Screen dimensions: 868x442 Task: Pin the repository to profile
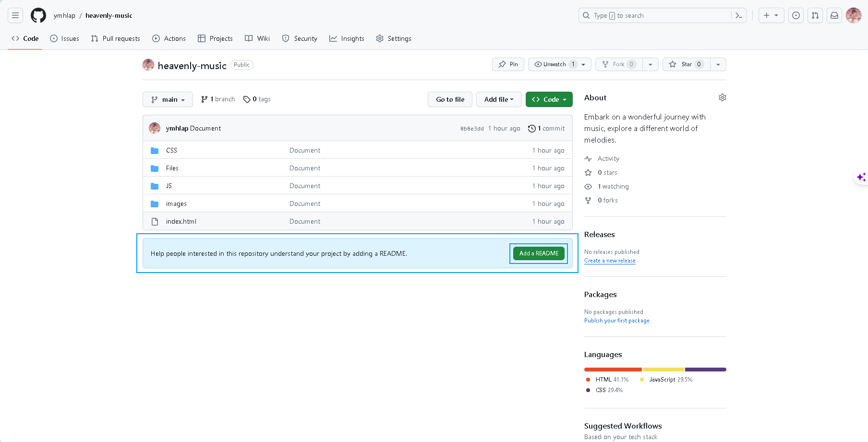point(508,64)
